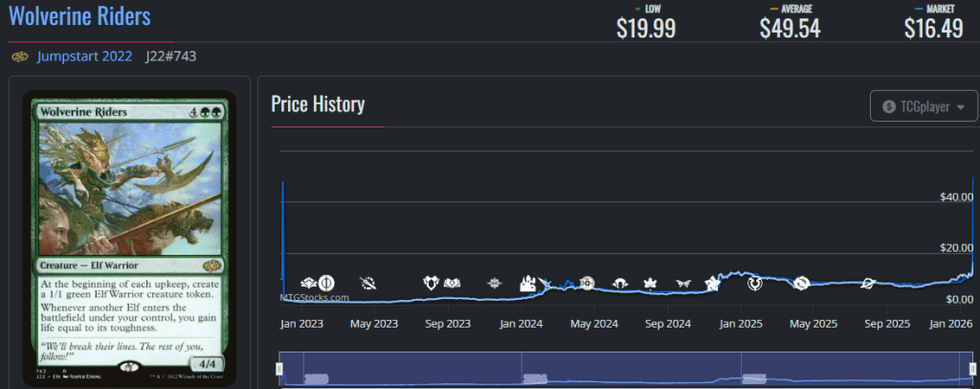Open the TCGplayer price source dropdown
Screen dimensions: 980x389
pyautogui.click(x=924, y=106)
